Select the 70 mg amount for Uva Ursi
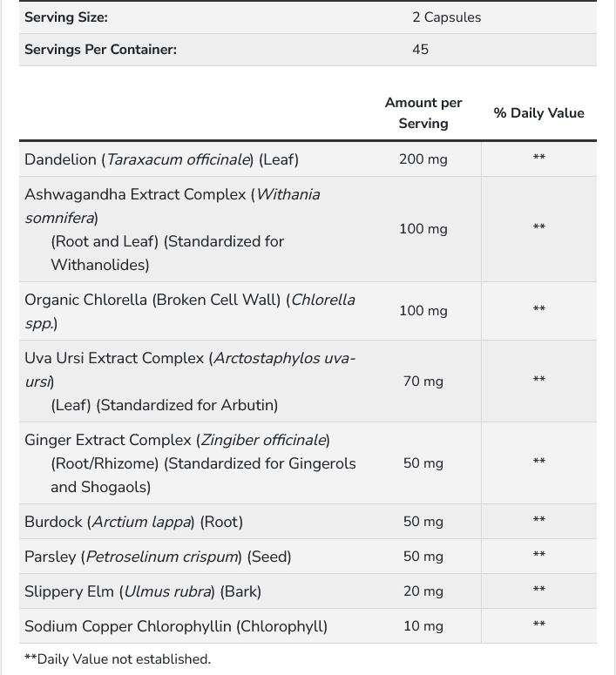The height and width of the screenshot is (675, 616). click(423, 381)
